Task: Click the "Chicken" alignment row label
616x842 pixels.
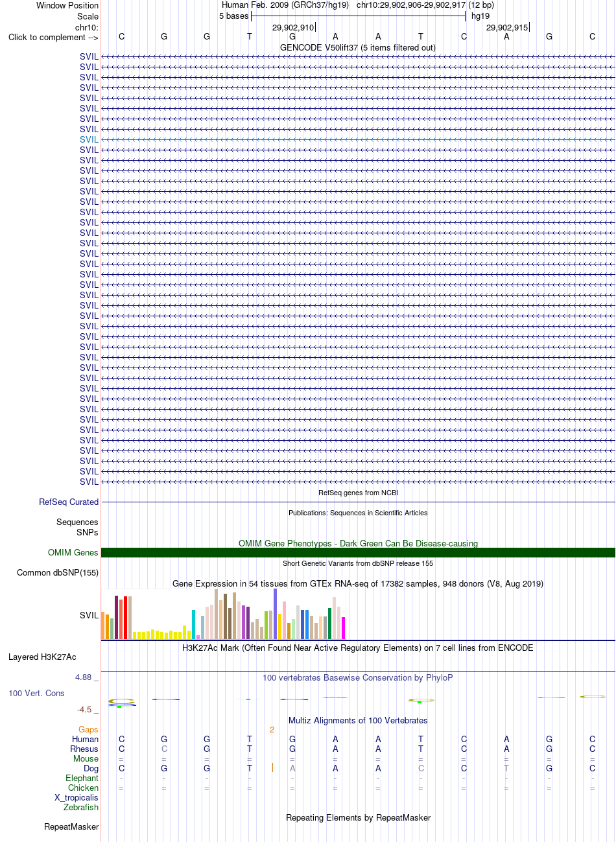Action: [84, 788]
